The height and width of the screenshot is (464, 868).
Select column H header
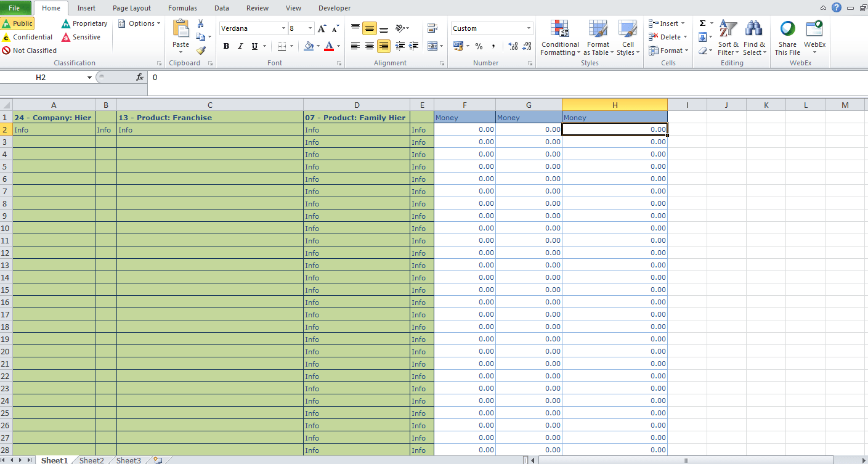point(615,105)
